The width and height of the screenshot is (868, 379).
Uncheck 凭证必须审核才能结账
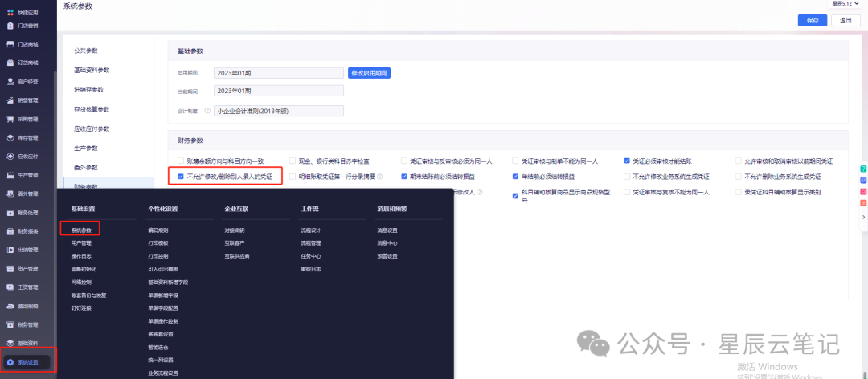tap(627, 161)
